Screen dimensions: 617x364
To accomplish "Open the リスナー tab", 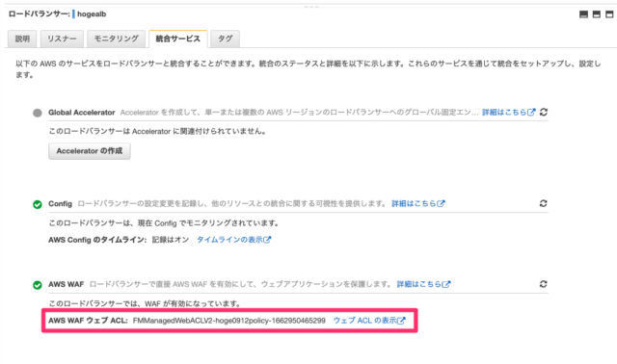I will click(x=62, y=39).
